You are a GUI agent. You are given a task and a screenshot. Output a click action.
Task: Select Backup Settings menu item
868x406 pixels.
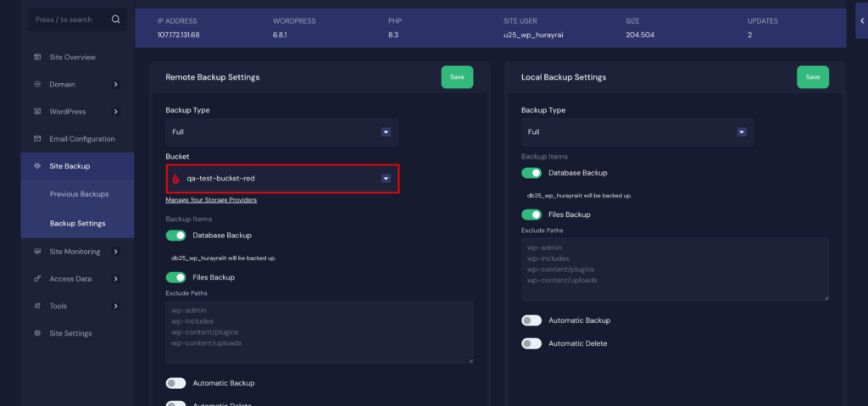[77, 224]
